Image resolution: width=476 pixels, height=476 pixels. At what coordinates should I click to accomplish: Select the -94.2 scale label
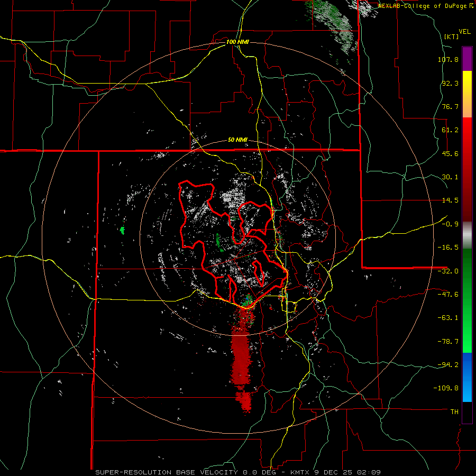pyautogui.click(x=448, y=364)
